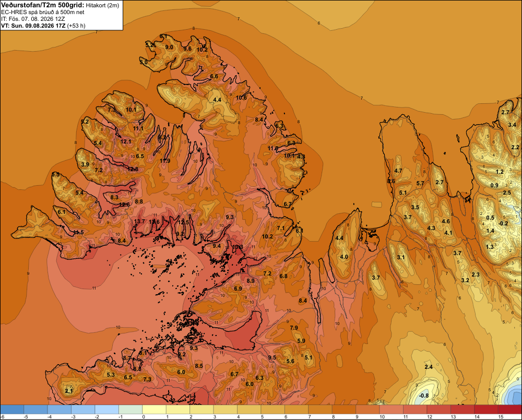Click the temperature value '6.8'
This screenshot has height=420, width=522.
[283, 276]
